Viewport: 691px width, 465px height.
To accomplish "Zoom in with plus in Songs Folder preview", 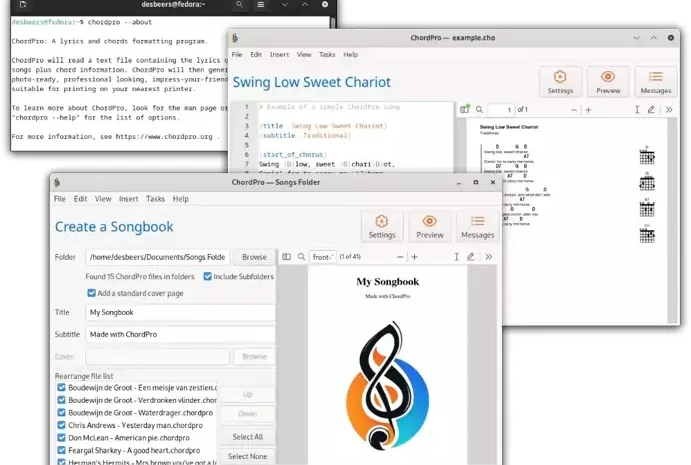I will pyautogui.click(x=414, y=257).
